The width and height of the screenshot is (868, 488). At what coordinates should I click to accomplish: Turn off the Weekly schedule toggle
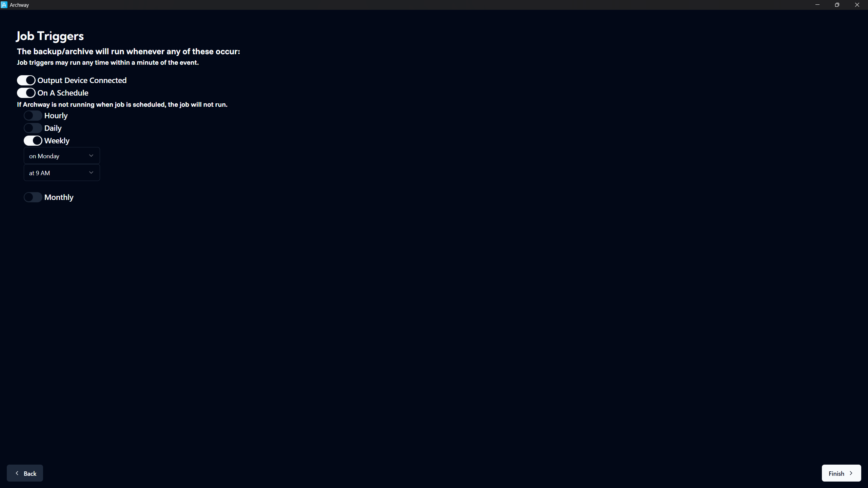point(33,141)
